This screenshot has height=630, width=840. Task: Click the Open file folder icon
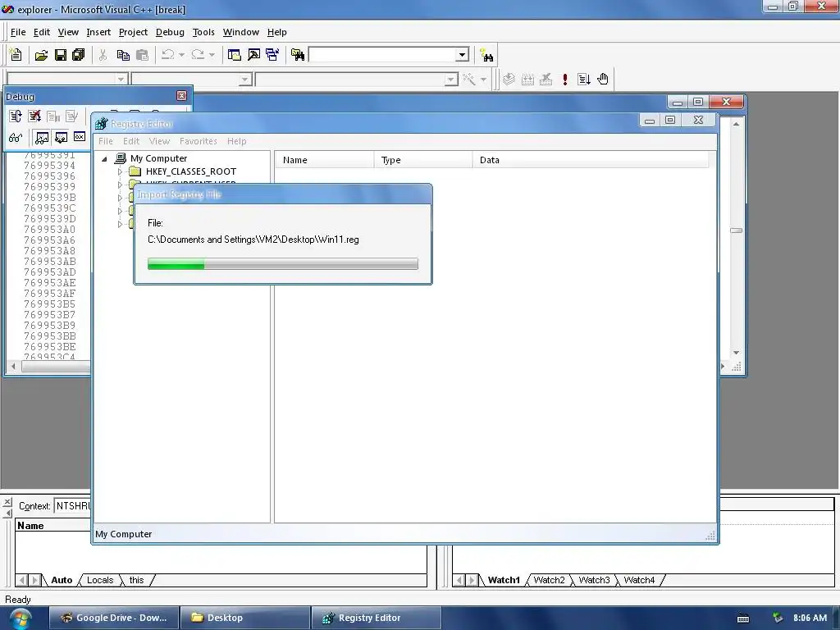coord(41,55)
